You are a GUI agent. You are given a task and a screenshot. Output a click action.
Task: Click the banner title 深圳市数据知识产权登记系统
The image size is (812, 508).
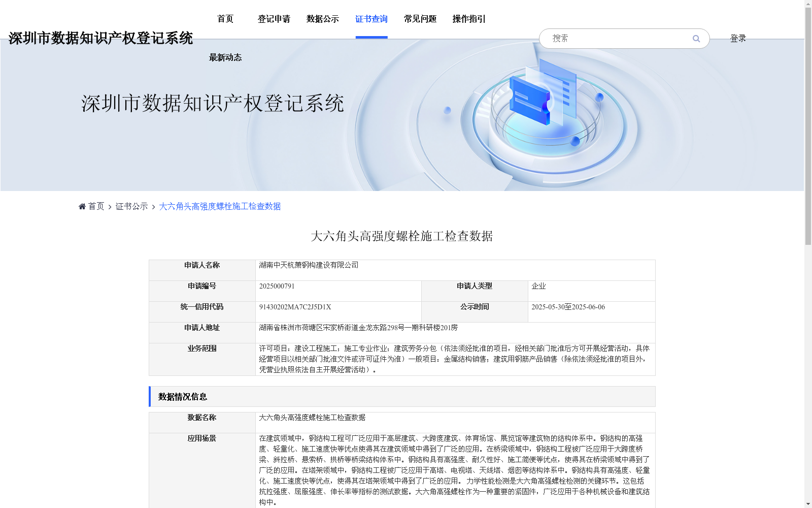(213, 103)
